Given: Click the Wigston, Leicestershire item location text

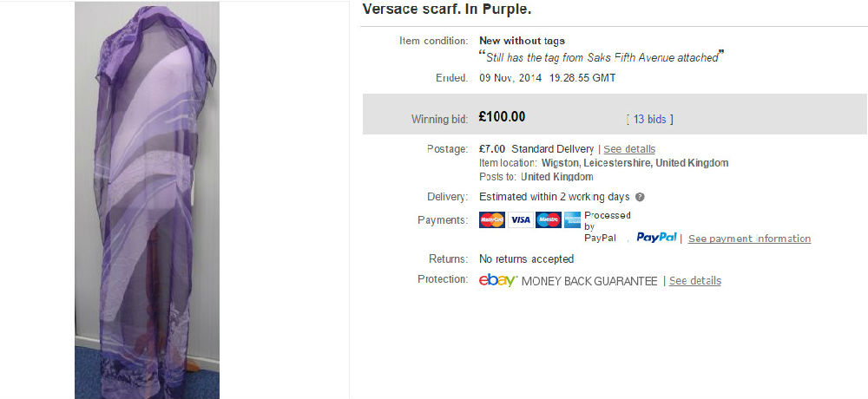Looking at the screenshot, I should click(x=635, y=163).
